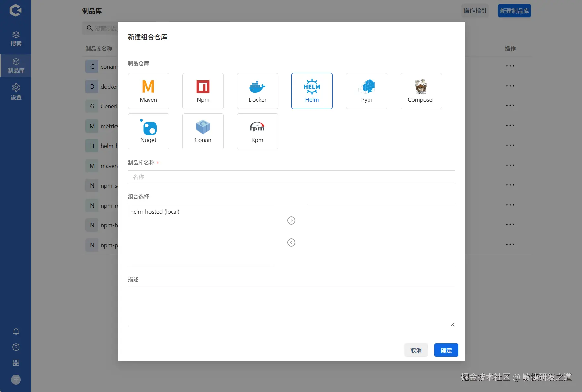The height and width of the screenshot is (392, 582).
Task: Open notifications bell in sidebar
Action: tap(16, 331)
